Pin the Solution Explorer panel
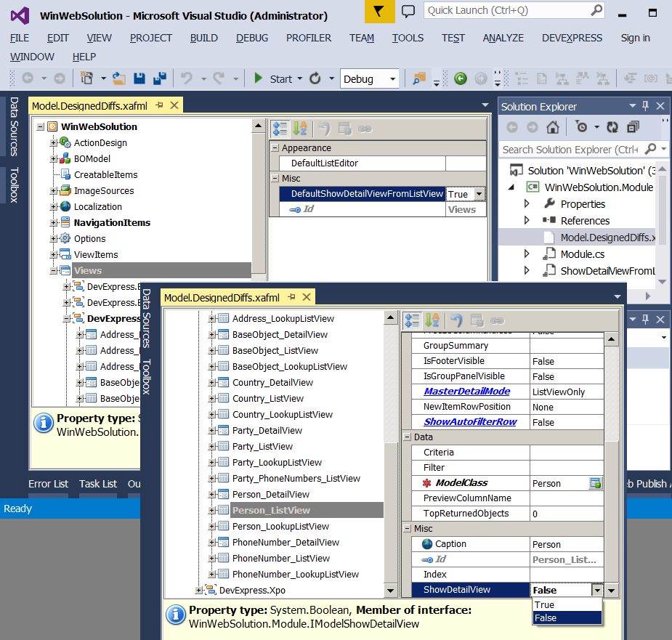 tap(645, 106)
